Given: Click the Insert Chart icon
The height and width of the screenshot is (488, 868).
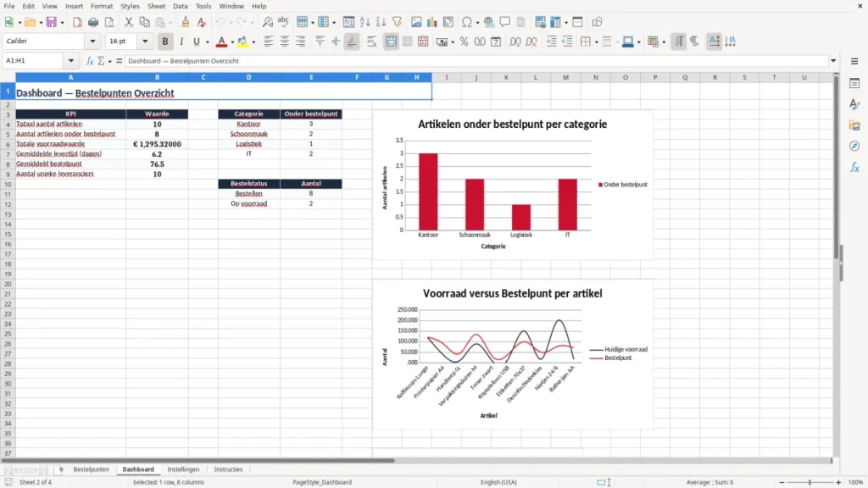Looking at the screenshot, I should (432, 22).
